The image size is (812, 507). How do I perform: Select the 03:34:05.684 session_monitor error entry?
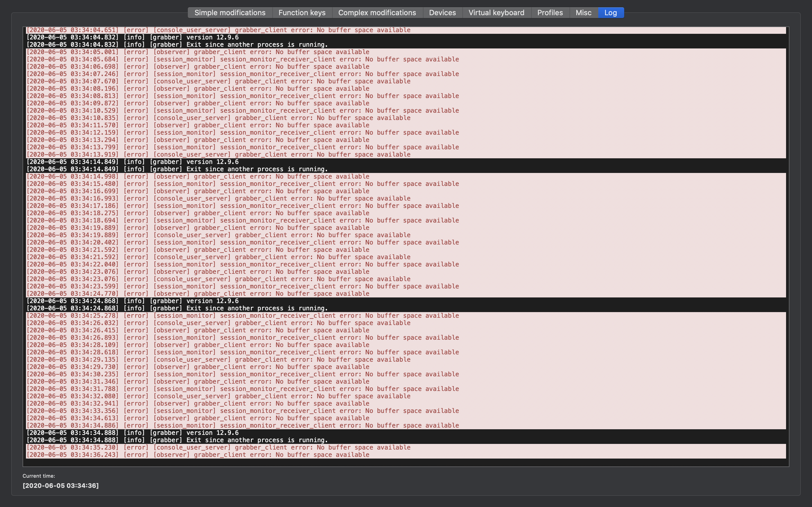(242, 59)
